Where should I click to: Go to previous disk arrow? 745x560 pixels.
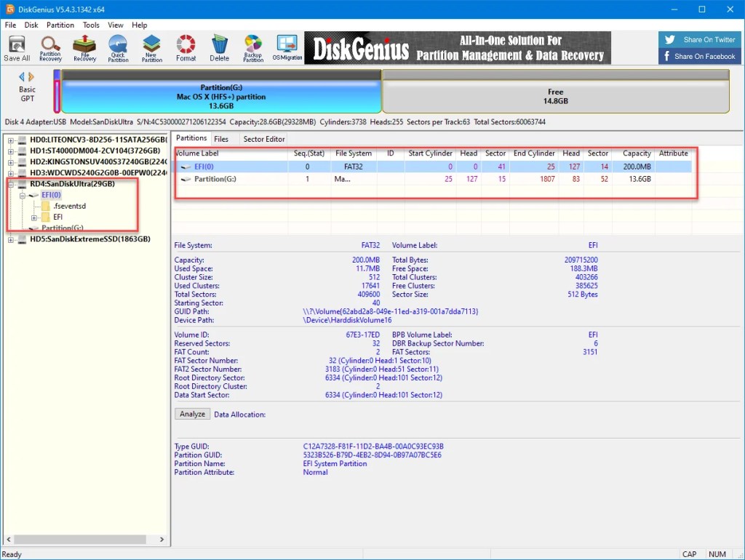22,76
